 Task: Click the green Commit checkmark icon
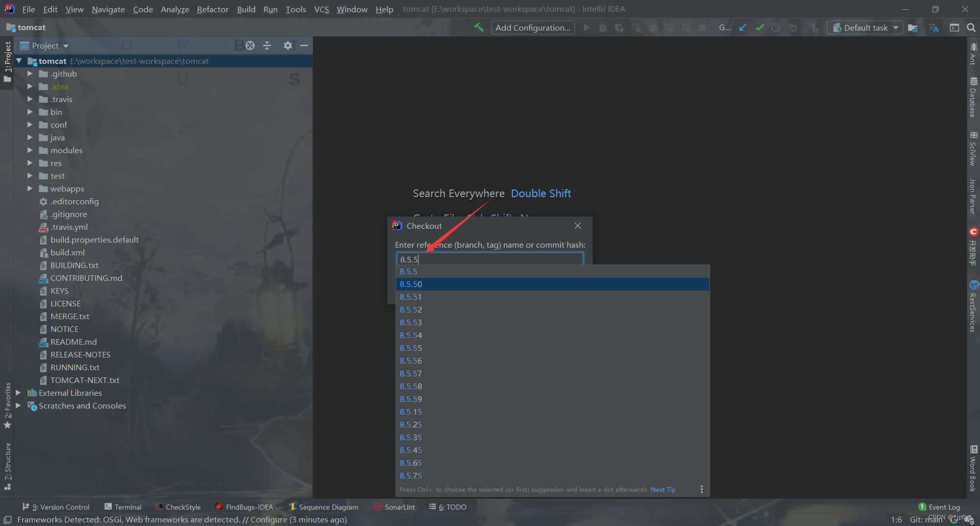click(759, 28)
